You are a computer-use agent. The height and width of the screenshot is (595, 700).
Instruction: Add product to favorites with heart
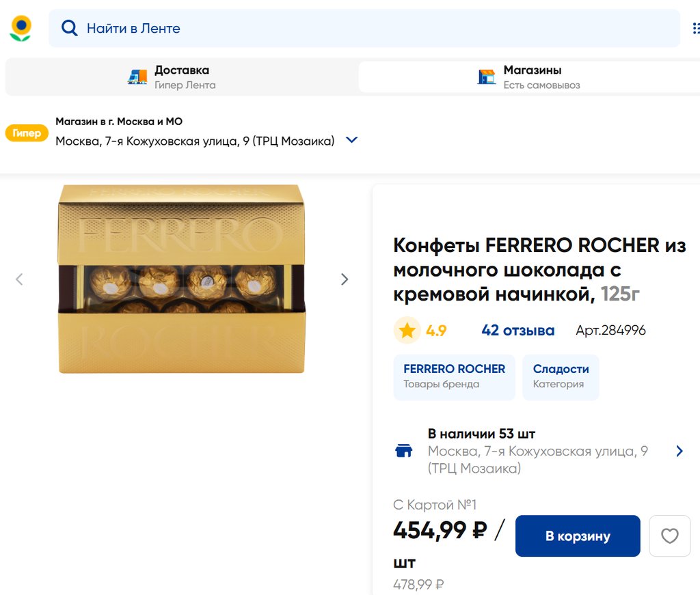[x=669, y=536]
